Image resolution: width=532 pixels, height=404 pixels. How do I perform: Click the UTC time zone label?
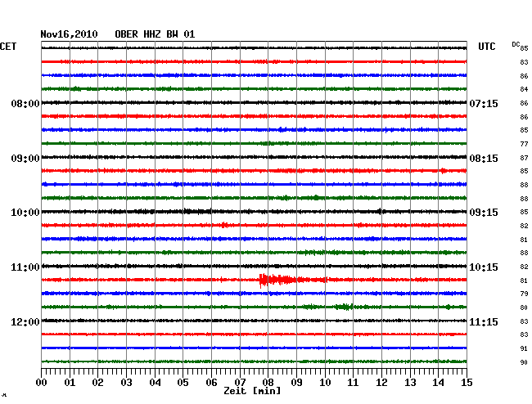(x=486, y=47)
